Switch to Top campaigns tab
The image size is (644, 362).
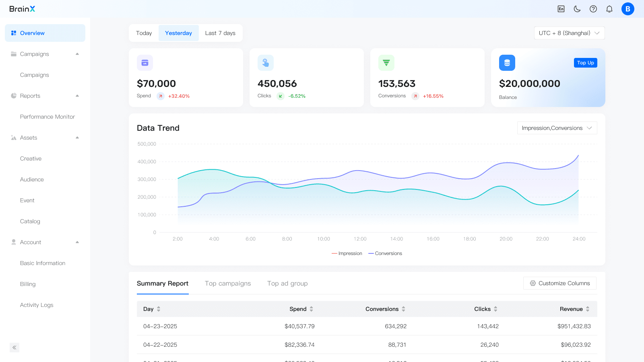tap(228, 284)
